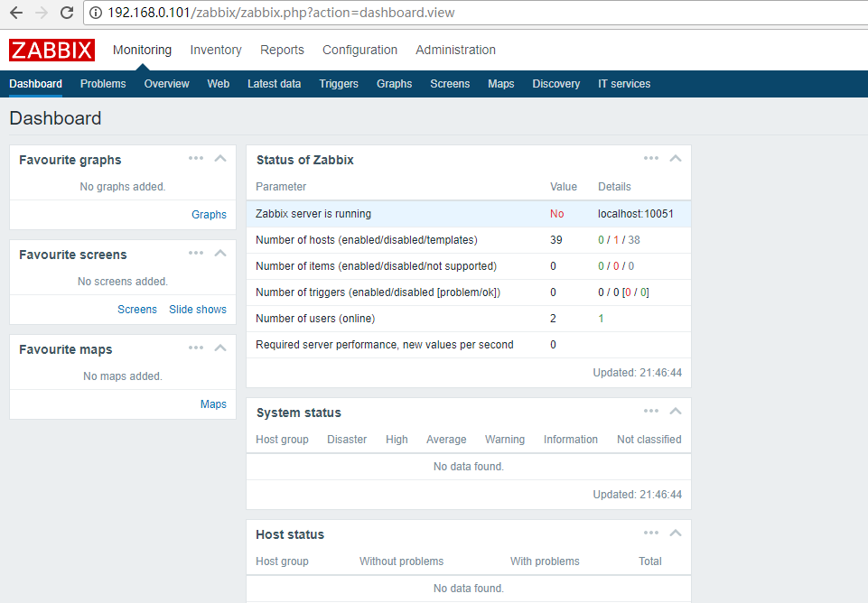Follow the Screens link in Favourite screens
This screenshot has width=868, height=603.
[x=137, y=310]
